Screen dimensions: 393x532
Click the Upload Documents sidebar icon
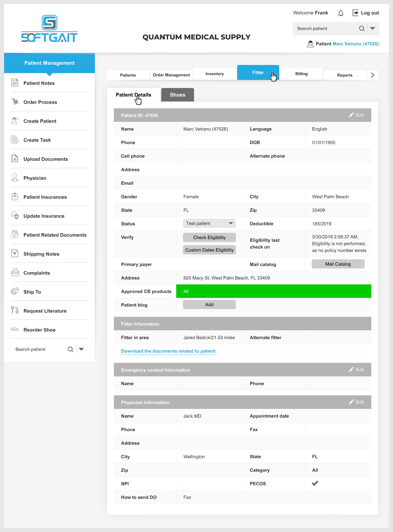(15, 159)
